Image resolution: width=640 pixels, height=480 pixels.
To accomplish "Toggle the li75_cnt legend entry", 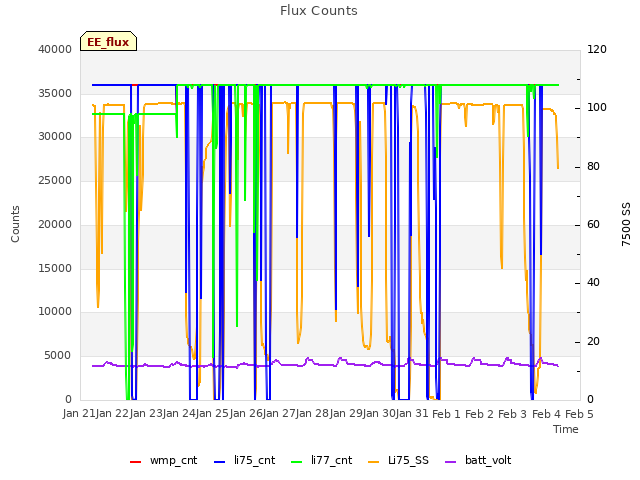I will click(244, 460).
